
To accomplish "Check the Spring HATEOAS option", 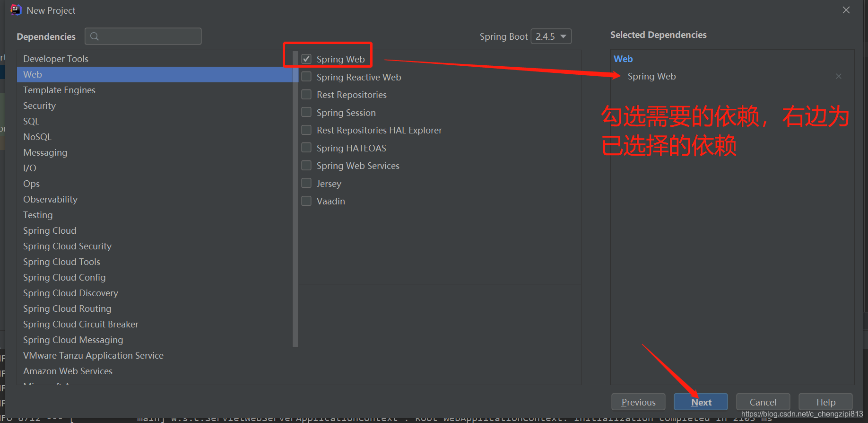I will coord(306,148).
